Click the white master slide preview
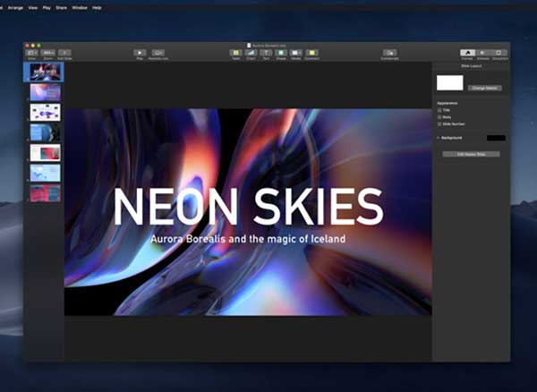Screen dimensions: 537x392 [449, 83]
